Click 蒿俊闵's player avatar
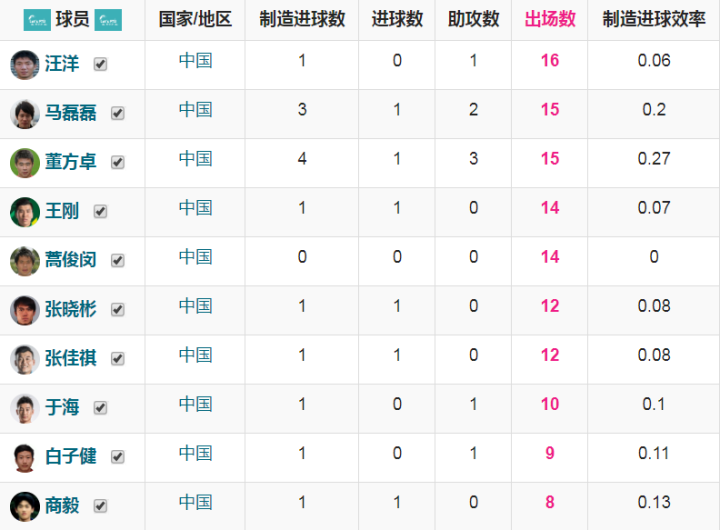The image size is (720, 530). [24, 260]
